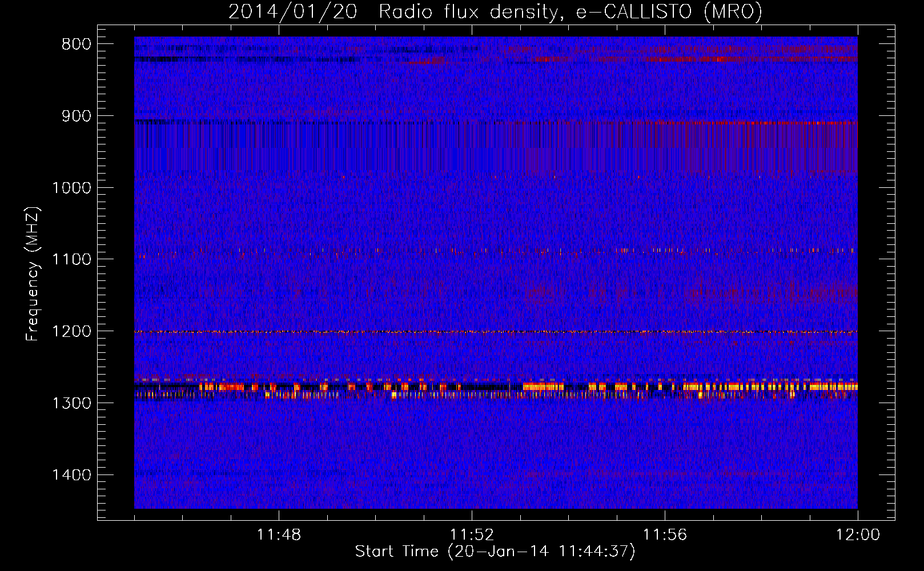Click the thin orange emission line at 1200 MHz
The image size is (924, 571).
496,332
